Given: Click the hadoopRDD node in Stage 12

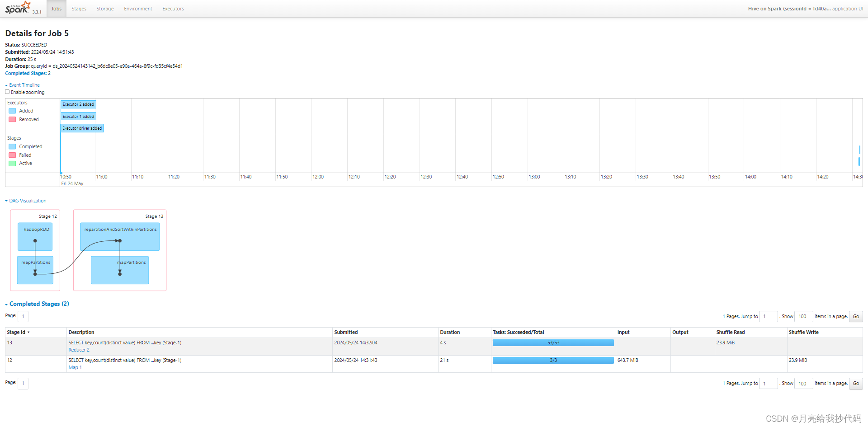Looking at the screenshot, I should pos(35,237).
